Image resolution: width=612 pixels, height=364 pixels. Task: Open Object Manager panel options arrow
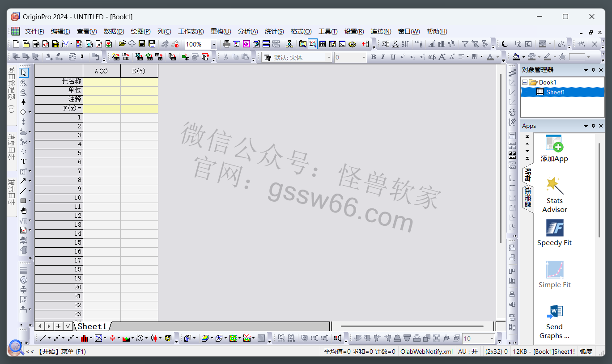(586, 70)
